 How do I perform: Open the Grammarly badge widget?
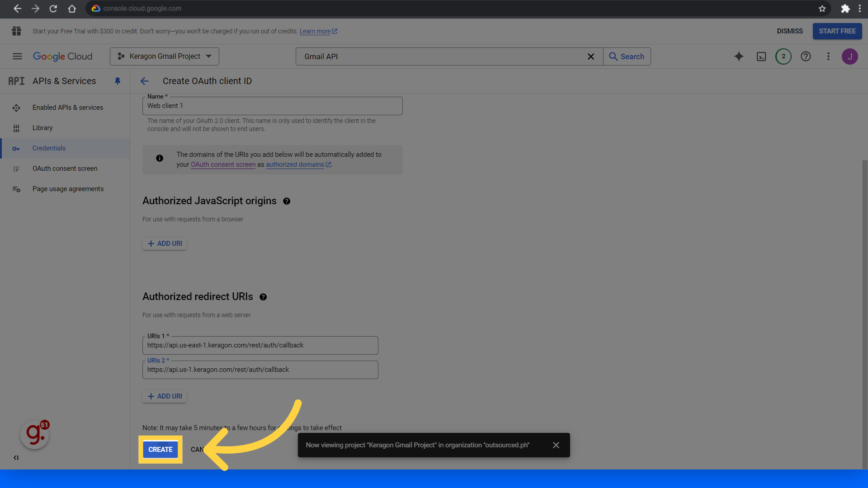pyautogui.click(x=35, y=435)
